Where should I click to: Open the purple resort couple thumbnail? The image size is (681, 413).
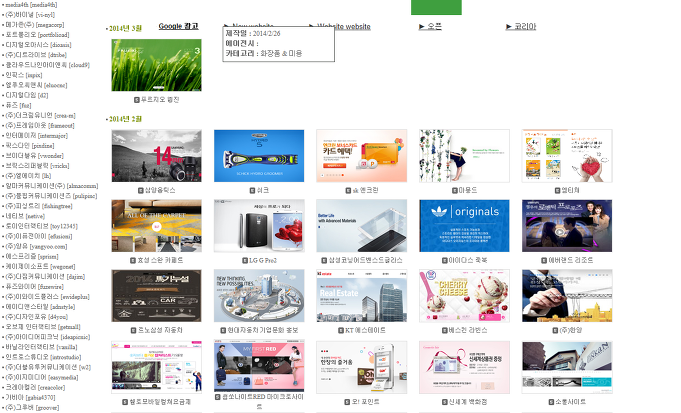coord(567,226)
